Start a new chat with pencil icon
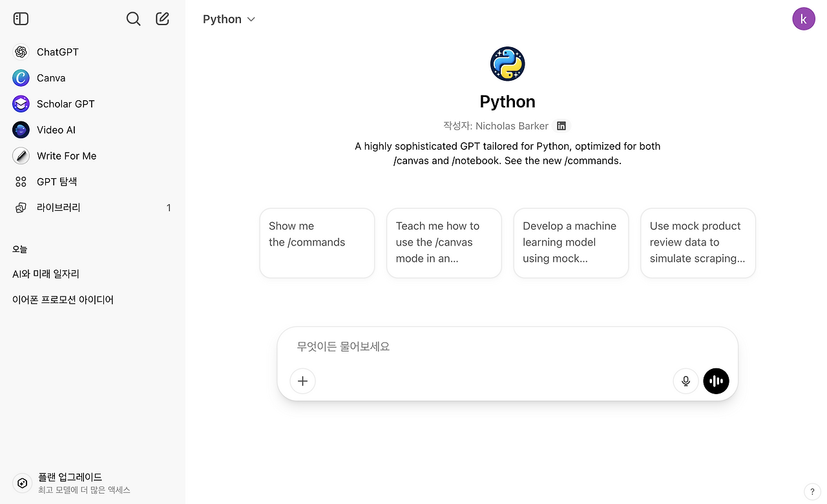Viewport: 827px width, 504px height. coord(163,19)
